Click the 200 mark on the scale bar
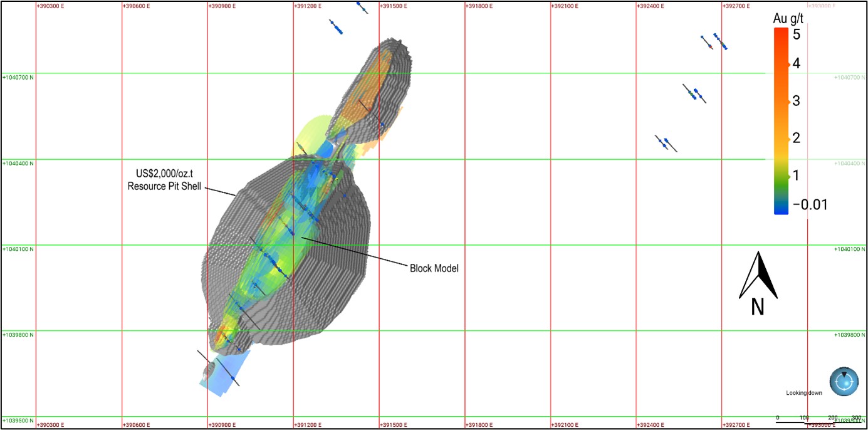 coord(832,417)
